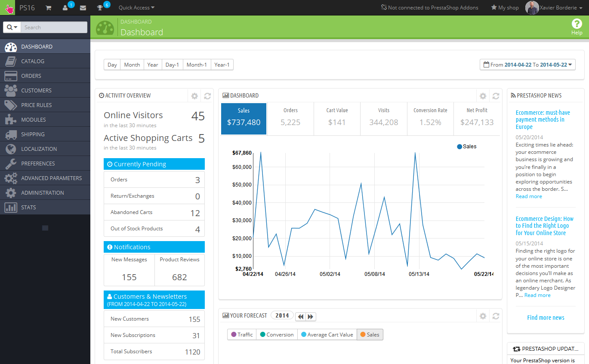Open Dashboard panel settings gear

(483, 96)
